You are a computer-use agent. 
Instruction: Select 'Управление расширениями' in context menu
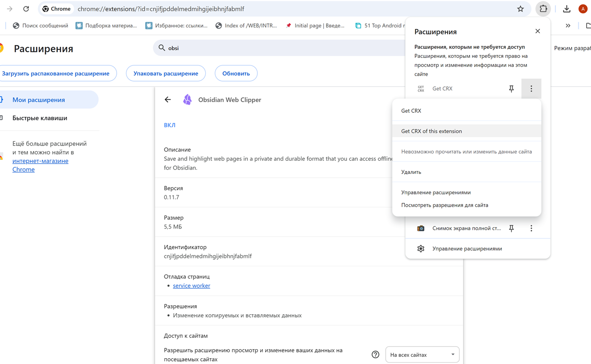pyautogui.click(x=467, y=192)
